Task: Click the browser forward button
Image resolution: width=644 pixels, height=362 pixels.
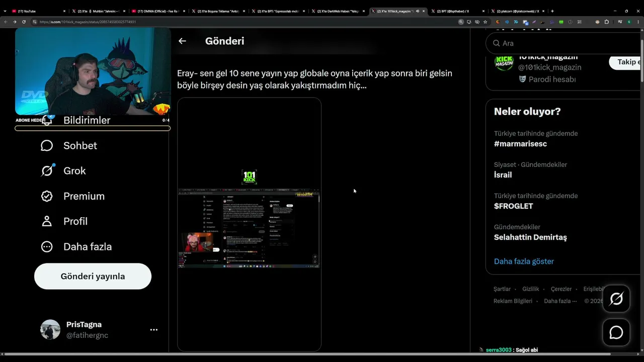Action: (x=15, y=22)
